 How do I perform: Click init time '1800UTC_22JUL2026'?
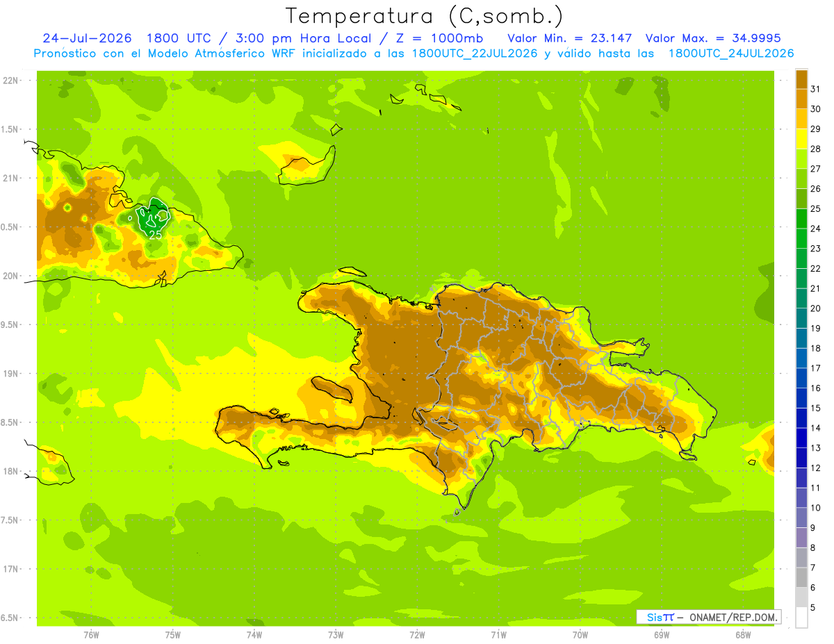click(475, 53)
